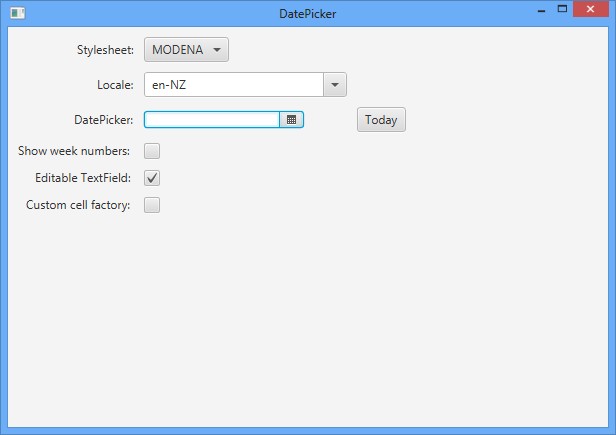Screen dimensions: 616x435
Task: Click the Custom cell factory label
Action: click(78, 206)
